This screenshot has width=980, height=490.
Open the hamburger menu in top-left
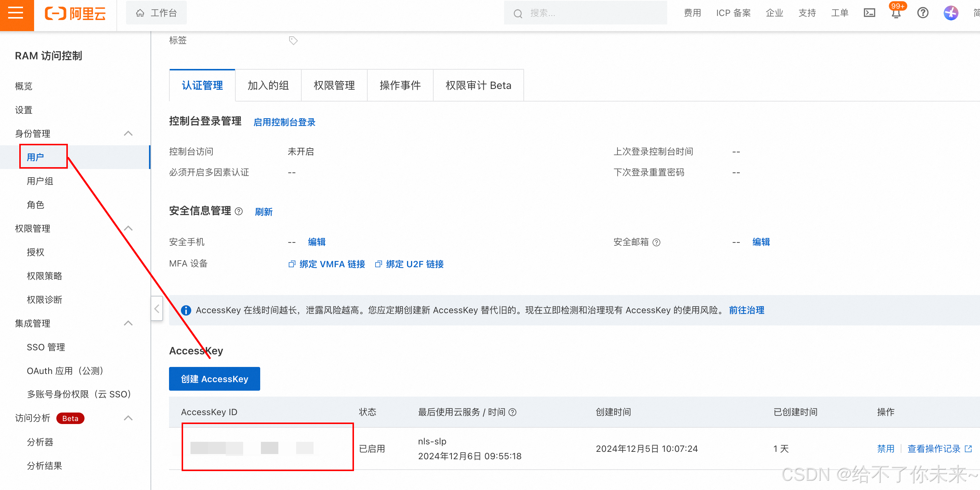click(16, 13)
